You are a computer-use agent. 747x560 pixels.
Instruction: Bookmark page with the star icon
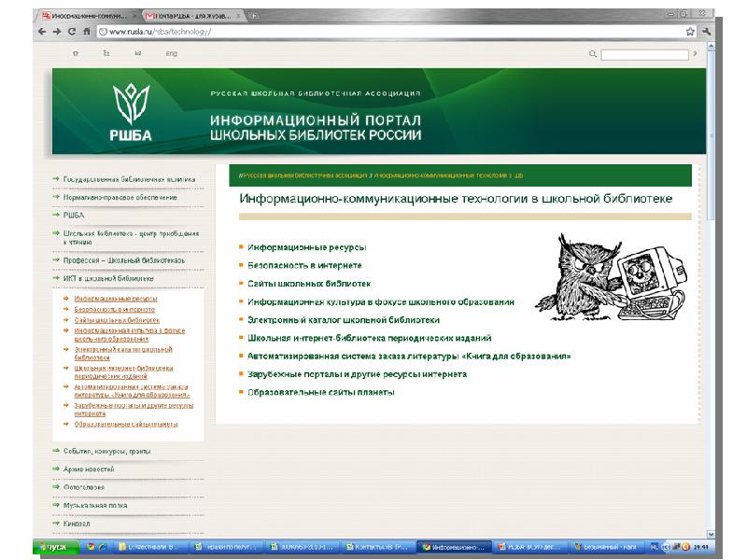click(690, 31)
